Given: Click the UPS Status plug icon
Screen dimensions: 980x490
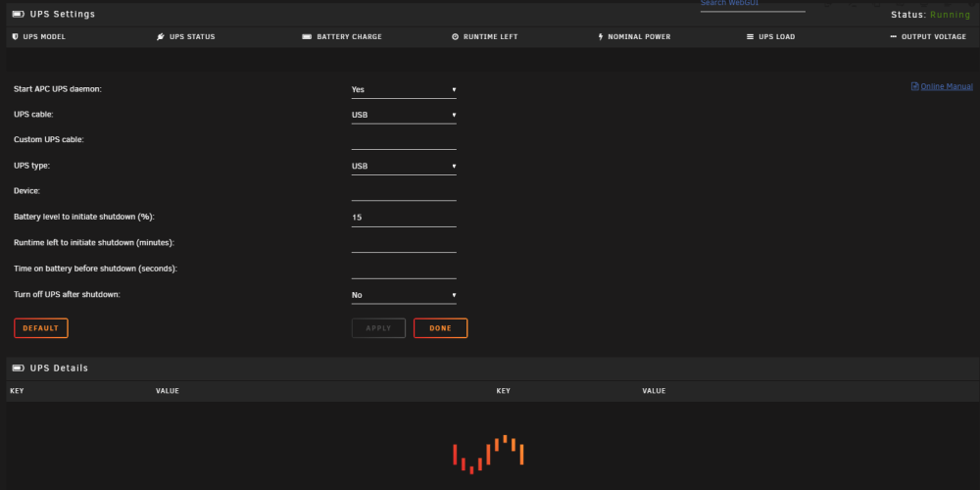Looking at the screenshot, I should point(161,37).
